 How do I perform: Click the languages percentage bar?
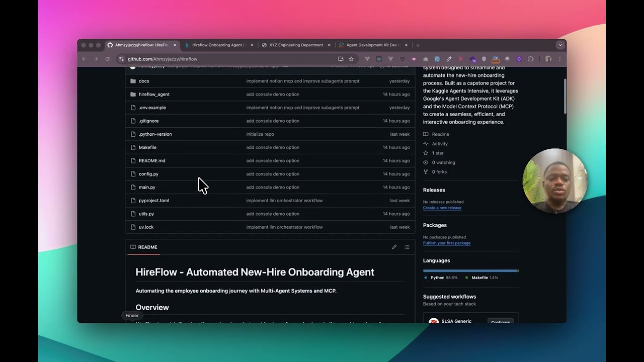click(471, 270)
